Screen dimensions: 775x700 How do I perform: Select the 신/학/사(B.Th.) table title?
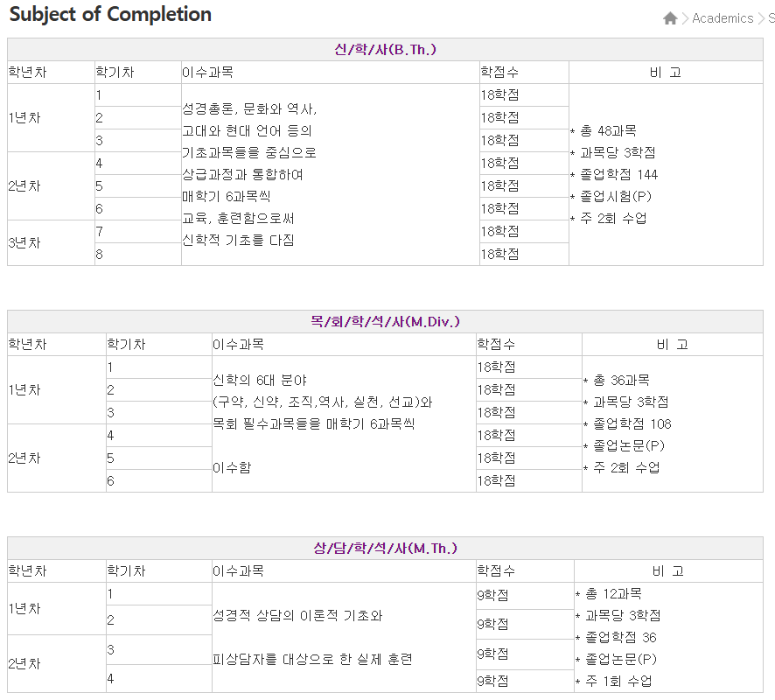pyautogui.click(x=385, y=49)
